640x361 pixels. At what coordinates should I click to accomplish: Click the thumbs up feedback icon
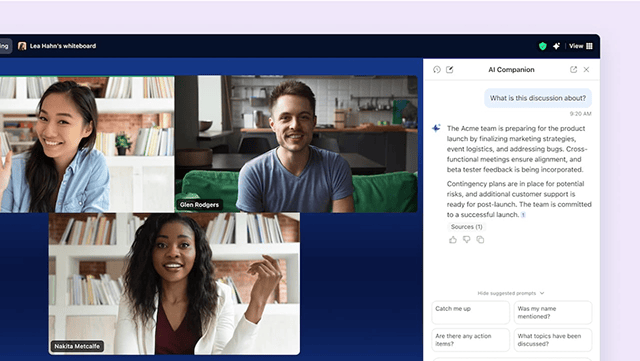click(x=453, y=240)
